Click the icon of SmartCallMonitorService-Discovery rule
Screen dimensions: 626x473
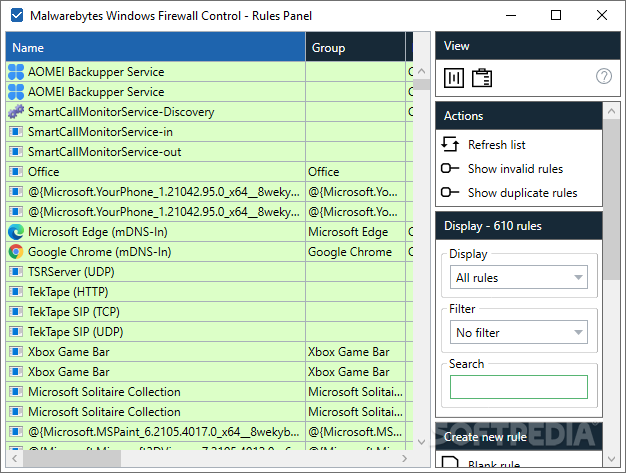point(16,112)
